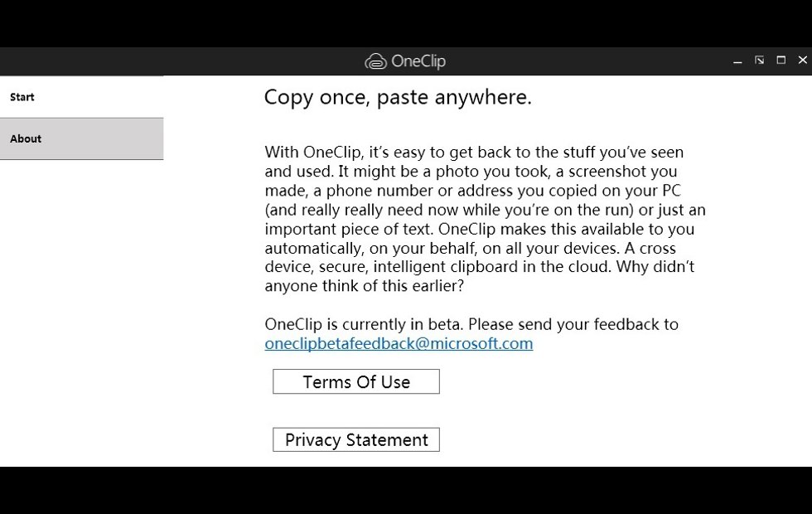Click the diagonal arrow resize icon
Viewport: 812px width, 514px height.
point(759,61)
